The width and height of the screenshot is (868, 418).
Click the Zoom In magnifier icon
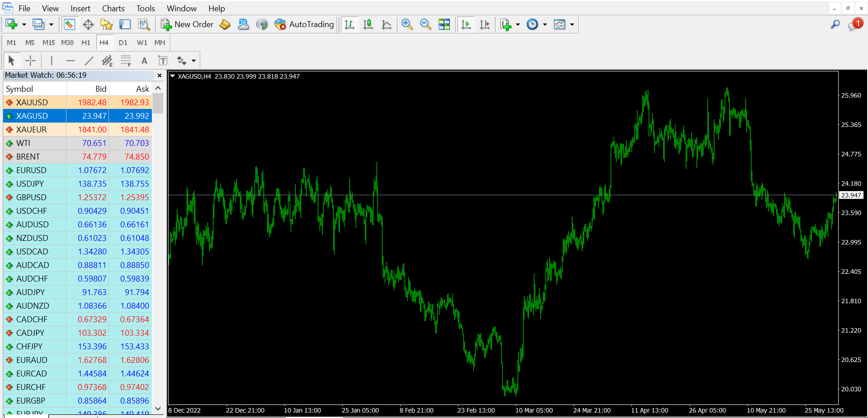(406, 24)
